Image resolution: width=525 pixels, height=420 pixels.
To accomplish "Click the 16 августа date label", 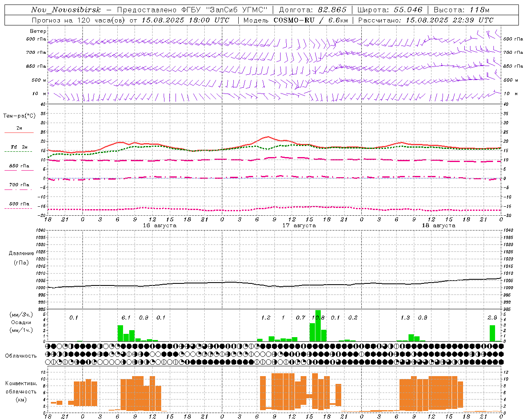I will click(x=160, y=226).
